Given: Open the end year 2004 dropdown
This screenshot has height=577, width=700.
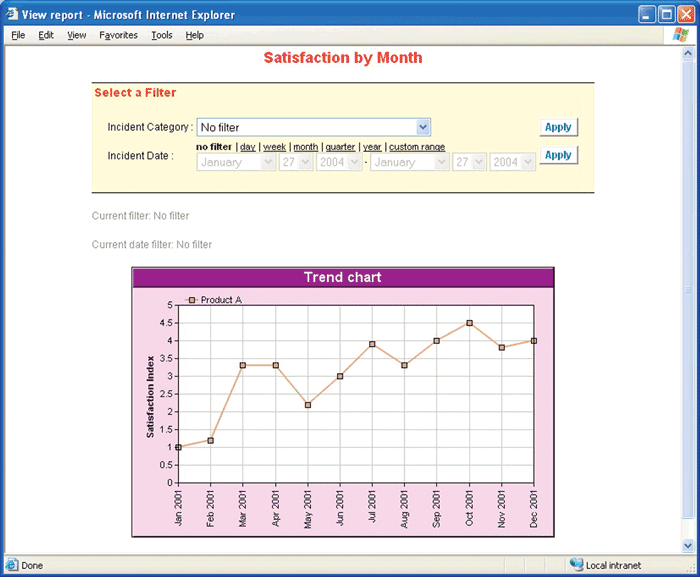Looking at the screenshot, I should [527, 162].
